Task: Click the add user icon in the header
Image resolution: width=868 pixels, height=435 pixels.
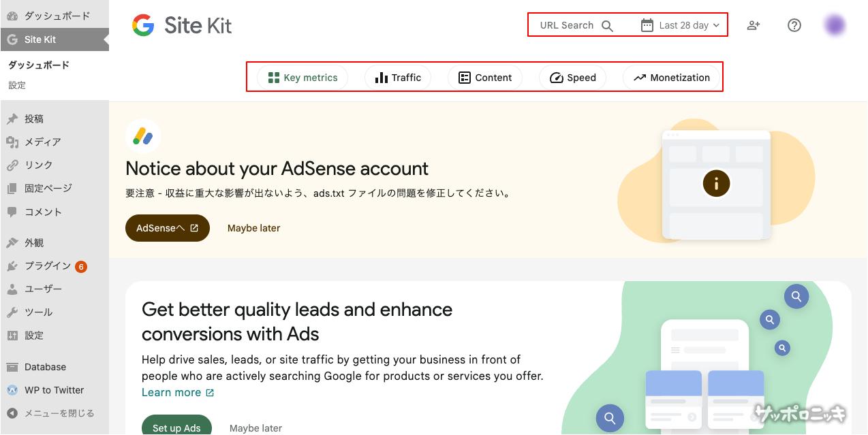Action: [x=753, y=25]
